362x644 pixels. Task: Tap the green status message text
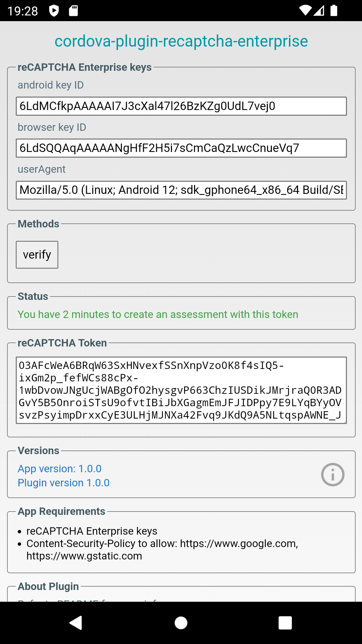click(158, 314)
